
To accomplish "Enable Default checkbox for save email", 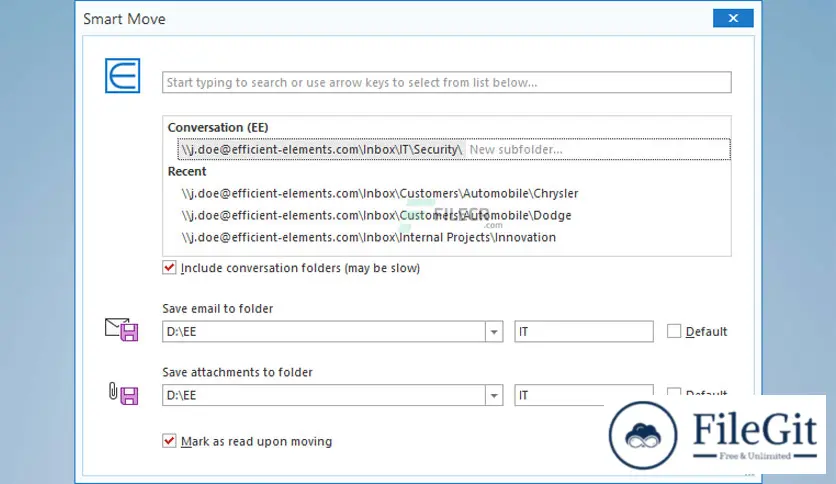I will click(674, 332).
